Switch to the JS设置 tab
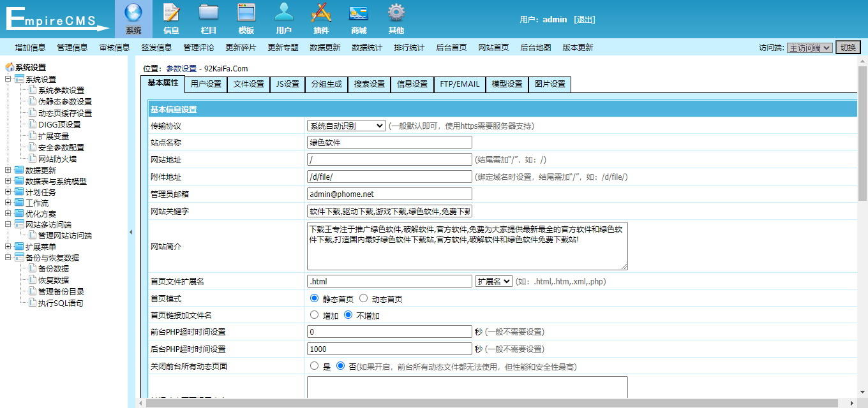This screenshot has height=408, width=868. tap(288, 84)
